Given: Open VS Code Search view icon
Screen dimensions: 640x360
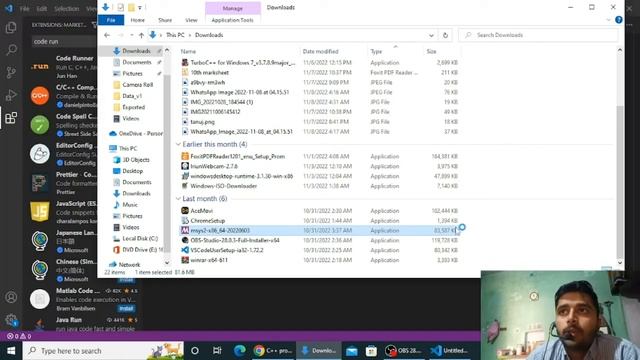Looking at the screenshot, I should pos(11,50).
